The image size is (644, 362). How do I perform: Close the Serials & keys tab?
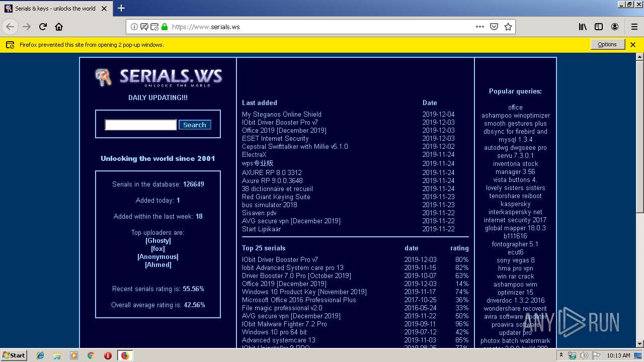(104, 9)
